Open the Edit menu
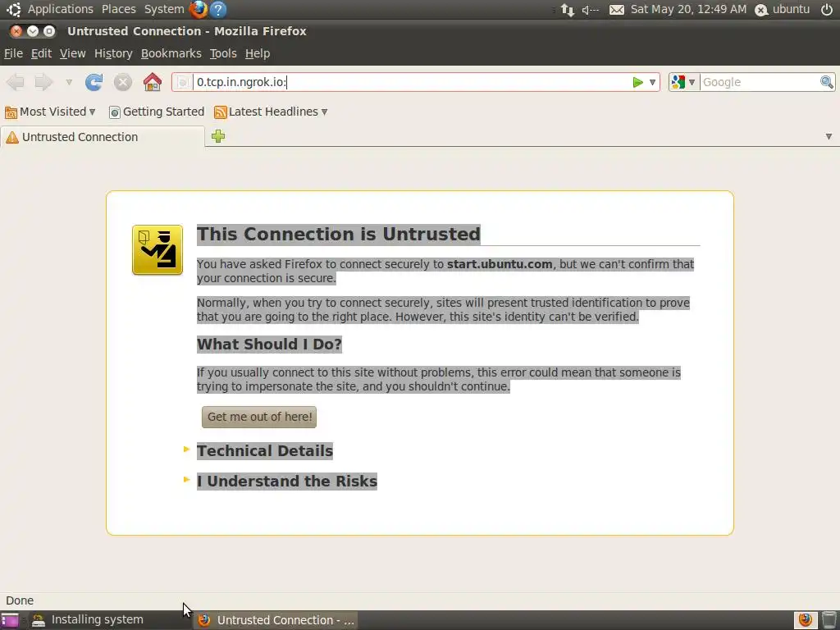The image size is (840, 630). 41,53
